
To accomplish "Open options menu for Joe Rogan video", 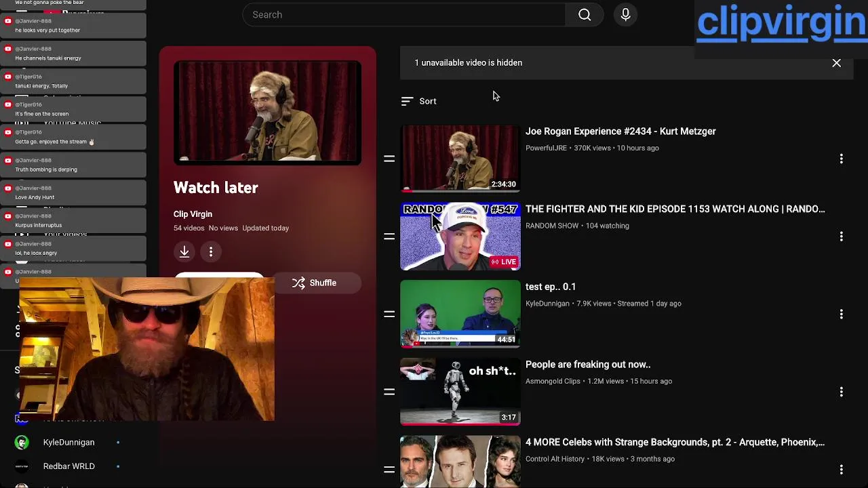I will [841, 159].
